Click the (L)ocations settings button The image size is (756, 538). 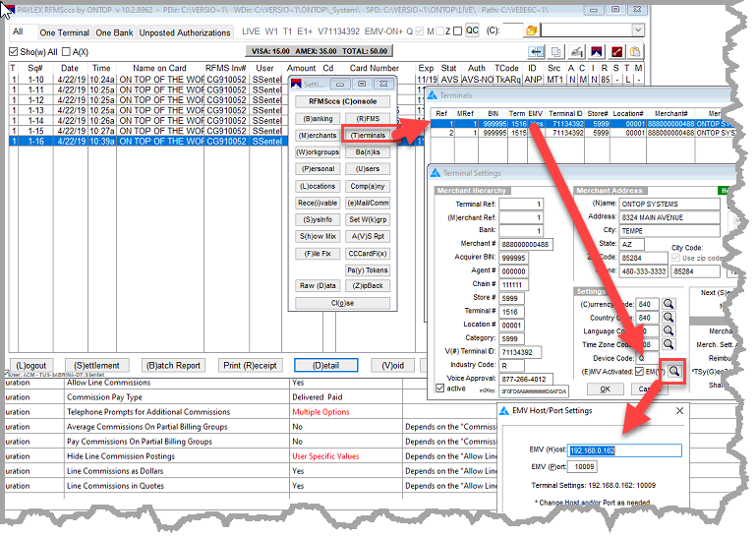[x=318, y=186]
